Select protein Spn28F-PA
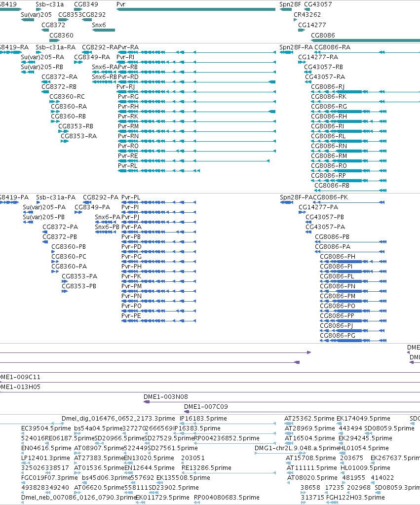The image size is (420, 505). [x=286, y=202]
